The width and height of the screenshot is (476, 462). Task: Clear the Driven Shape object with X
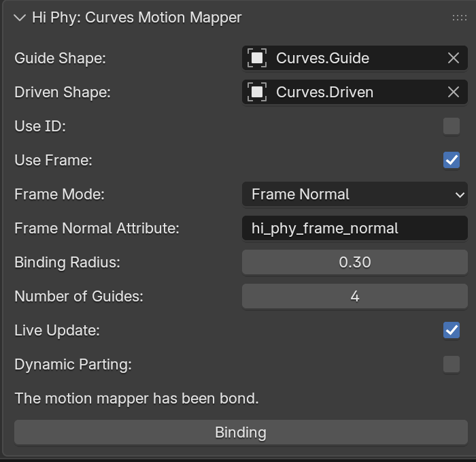[454, 92]
